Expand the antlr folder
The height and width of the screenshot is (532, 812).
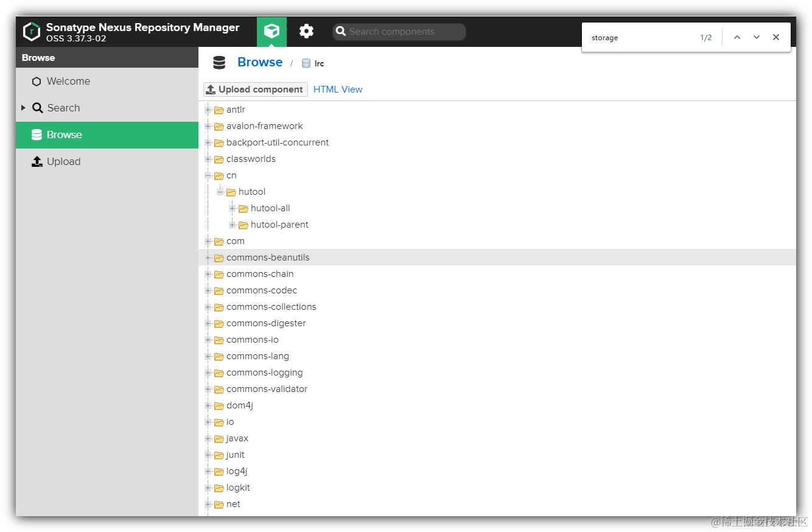point(208,110)
